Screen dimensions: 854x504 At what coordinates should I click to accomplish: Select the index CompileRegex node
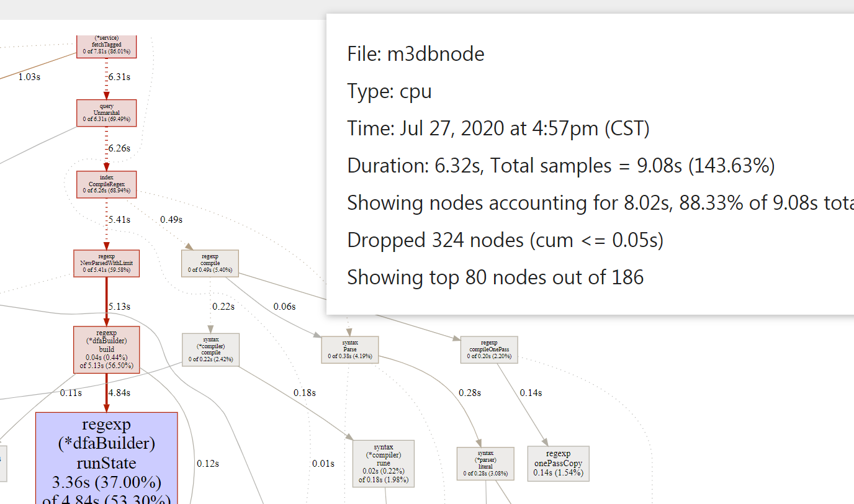click(106, 184)
